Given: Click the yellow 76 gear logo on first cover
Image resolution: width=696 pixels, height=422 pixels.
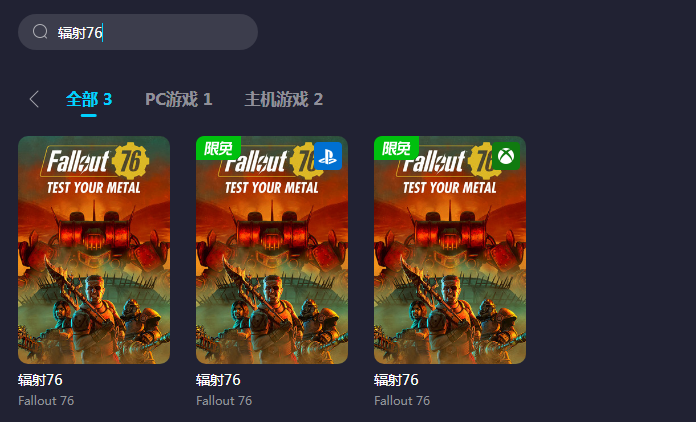Looking at the screenshot, I should click(x=130, y=161).
